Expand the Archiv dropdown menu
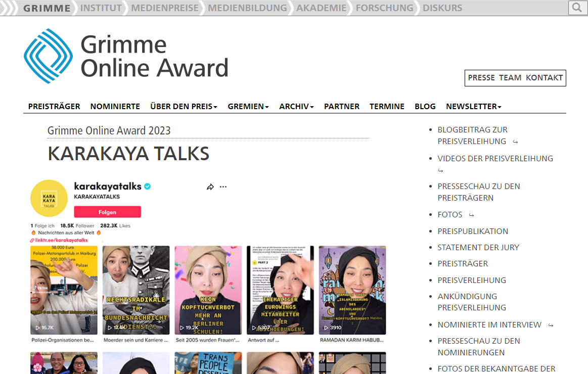Screen dimensions: 588x374 point(296,107)
